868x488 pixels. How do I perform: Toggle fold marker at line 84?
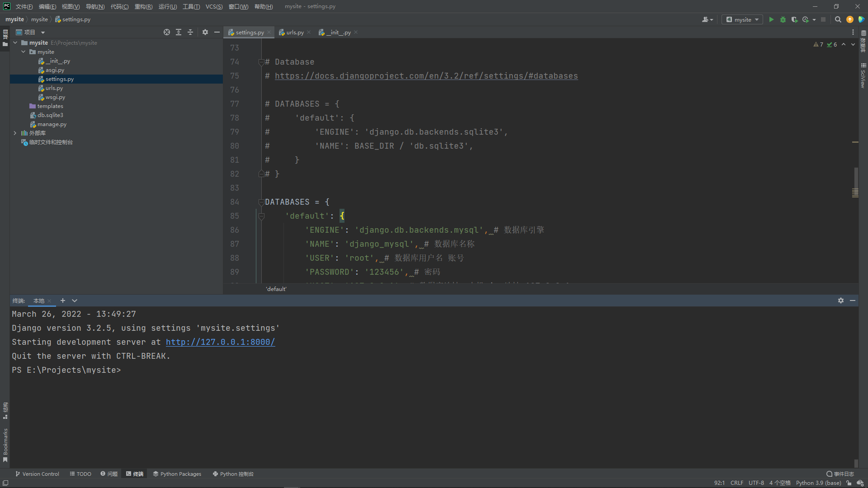click(x=261, y=202)
